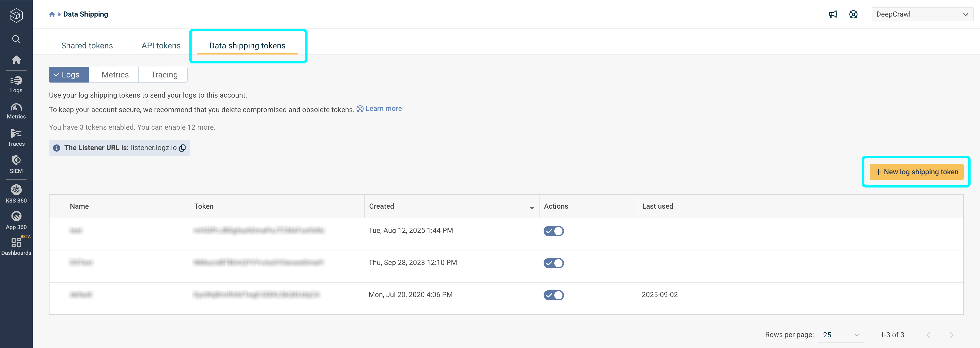Screen dimensions: 980x348
Task: Open announcements via megaphone icon
Action: click(x=833, y=14)
